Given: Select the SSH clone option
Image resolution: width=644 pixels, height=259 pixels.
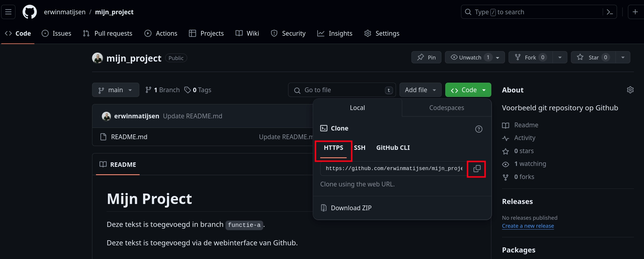Looking at the screenshot, I should [359, 148].
